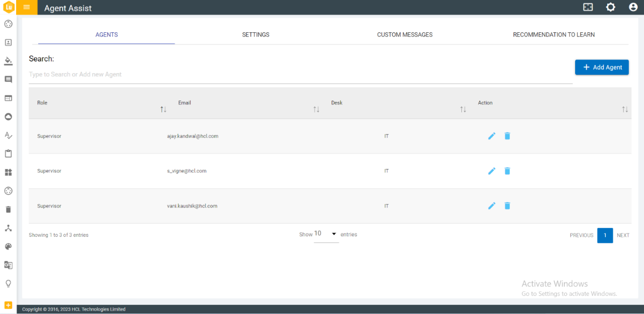644x314 pixels.
Task: Open the lightbulb sidebar icon
Action: pyautogui.click(x=8, y=284)
